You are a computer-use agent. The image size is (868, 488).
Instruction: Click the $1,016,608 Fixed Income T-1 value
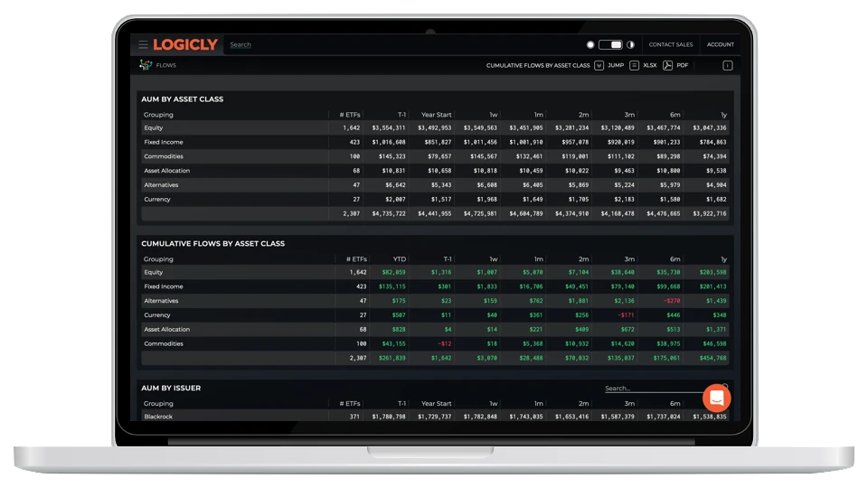click(389, 142)
